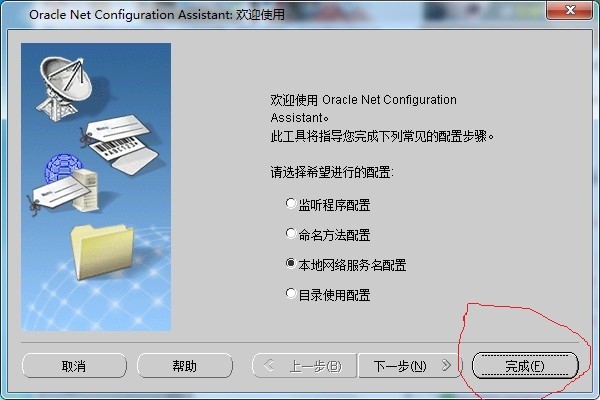Choose the 命名方法配置 radio option
The width and height of the screenshot is (600, 400).
click(291, 233)
